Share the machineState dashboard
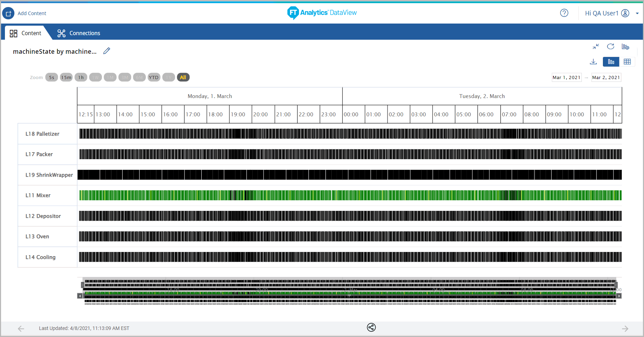644x337 pixels. click(371, 327)
